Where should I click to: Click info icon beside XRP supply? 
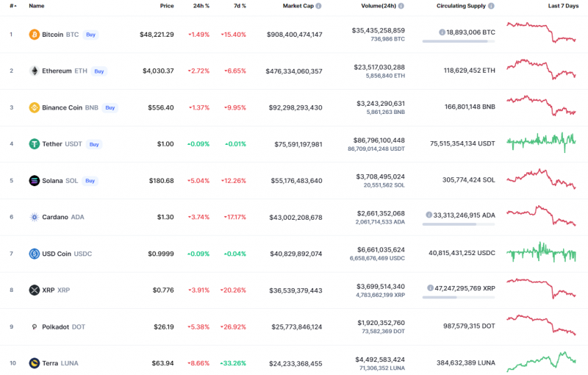[x=430, y=288]
